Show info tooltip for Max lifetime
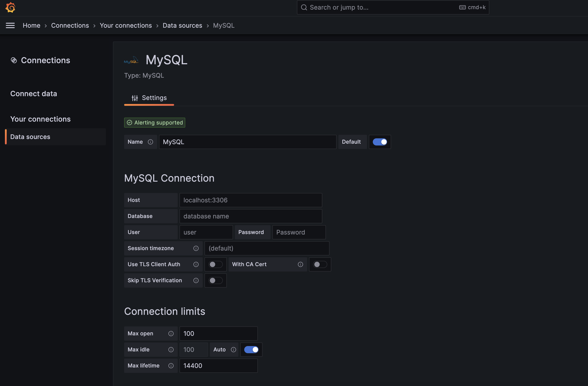The width and height of the screenshot is (588, 386). point(171,365)
